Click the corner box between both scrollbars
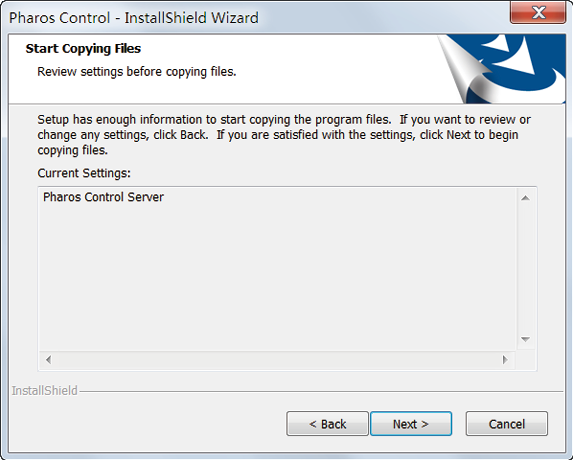Viewport: 573px width, 460px height. coord(525,360)
